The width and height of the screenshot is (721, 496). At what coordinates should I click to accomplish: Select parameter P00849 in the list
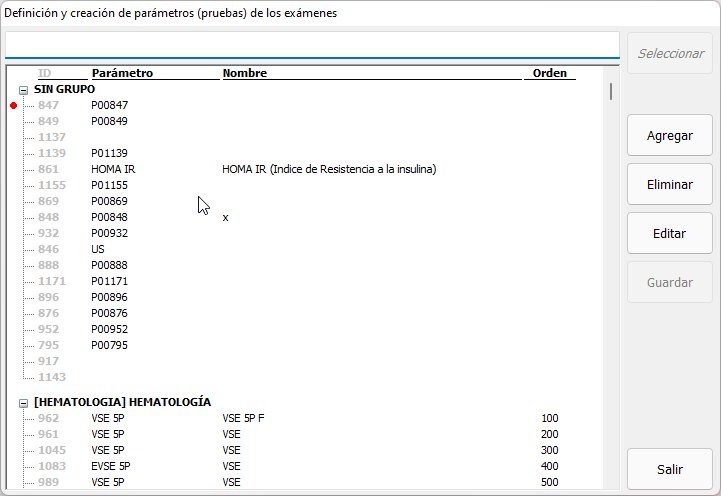[109, 121]
